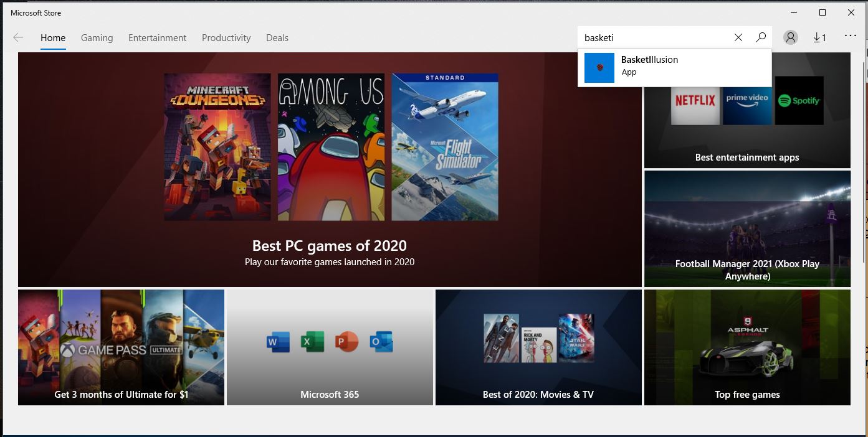Open the downloads and updates icon
This screenshot has width=868, height=437.
pos(819,37)
